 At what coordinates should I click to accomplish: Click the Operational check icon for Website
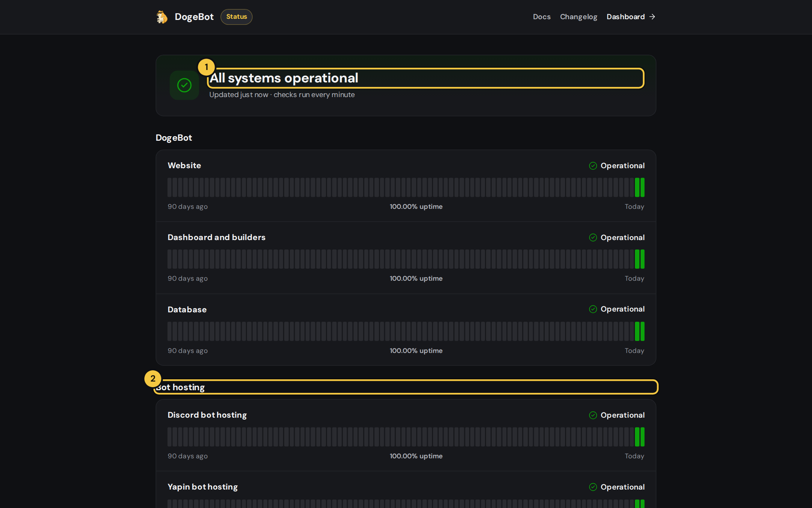[x=593, y=166]
